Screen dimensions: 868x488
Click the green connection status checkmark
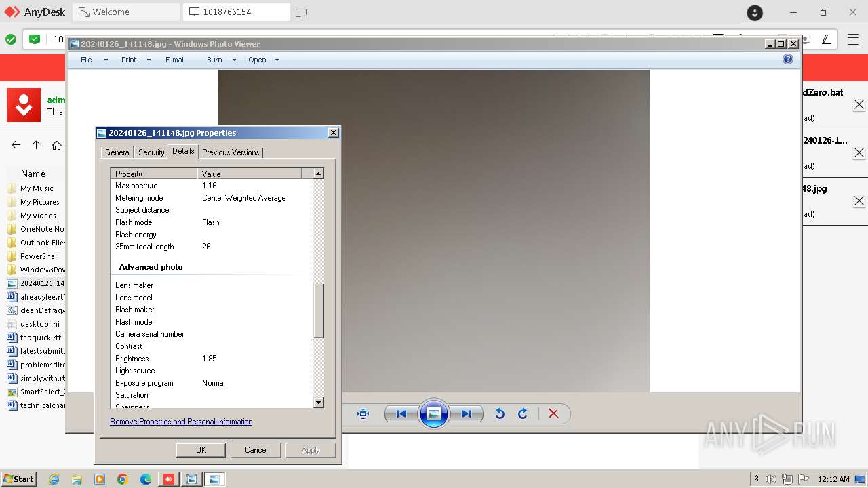point(11,39)
